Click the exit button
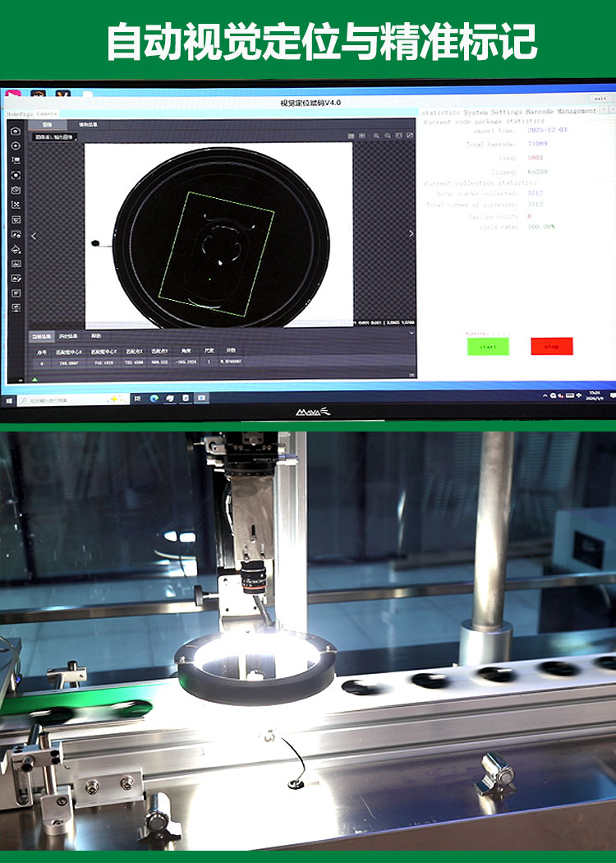Screen dimensions: 616x863 (x=600, y=98)
